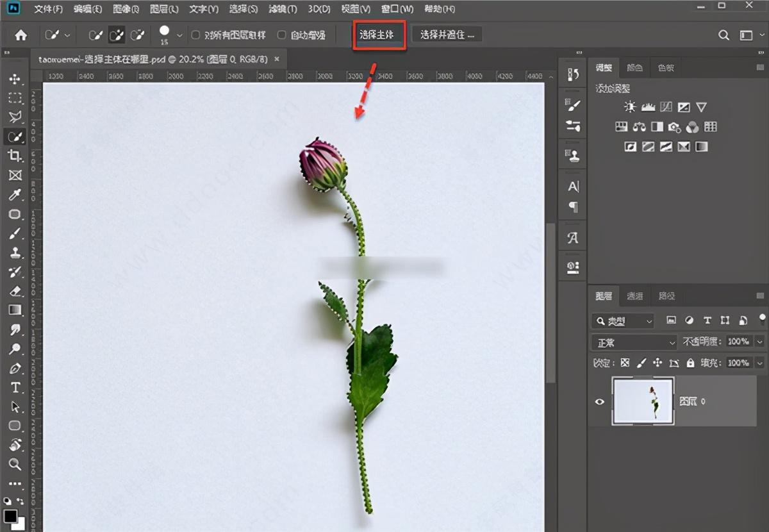
Task: Switch to the Channels tab
Action: (x=635, y=296)
